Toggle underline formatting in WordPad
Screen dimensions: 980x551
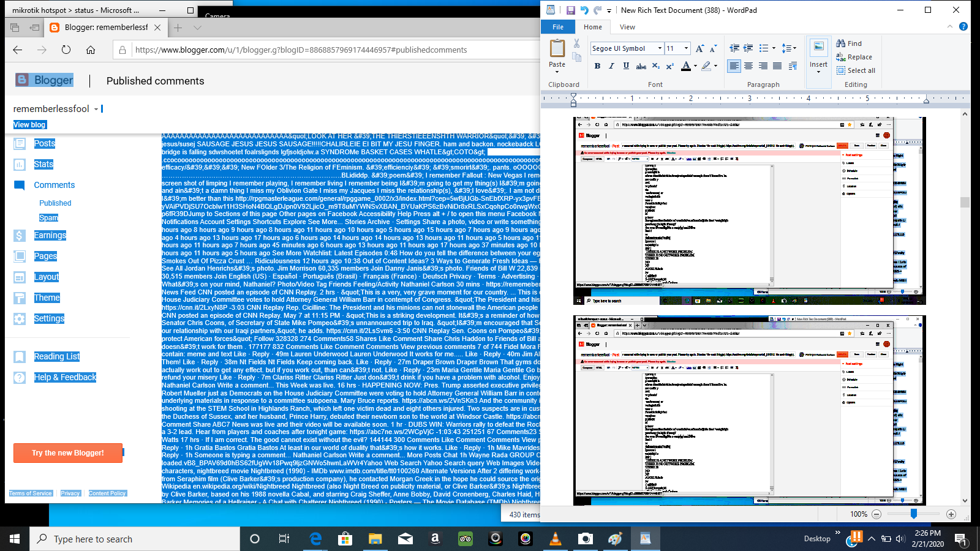626,66
